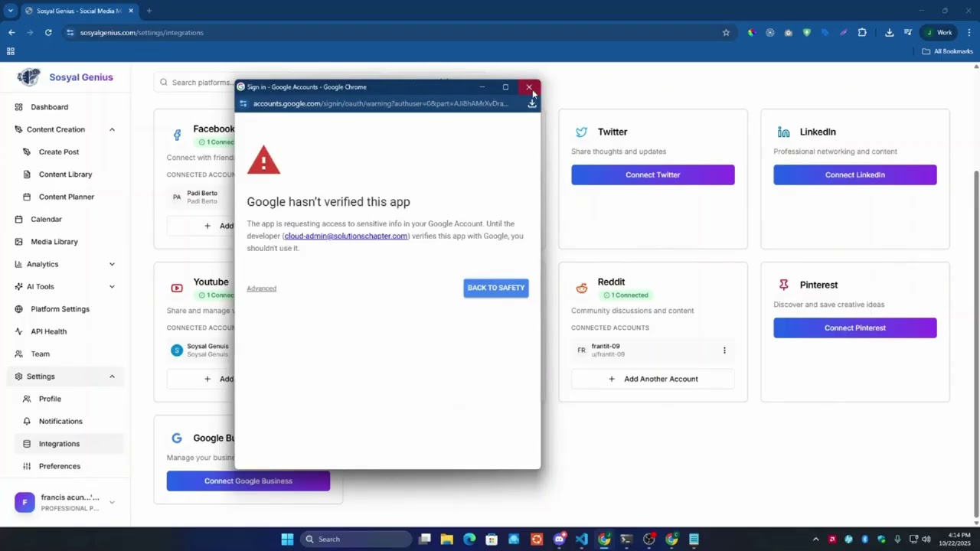Expand the AI Tools section chevron
Viewport: 980px width, 551px height.
pyautogui.click(x=112, y=286)
